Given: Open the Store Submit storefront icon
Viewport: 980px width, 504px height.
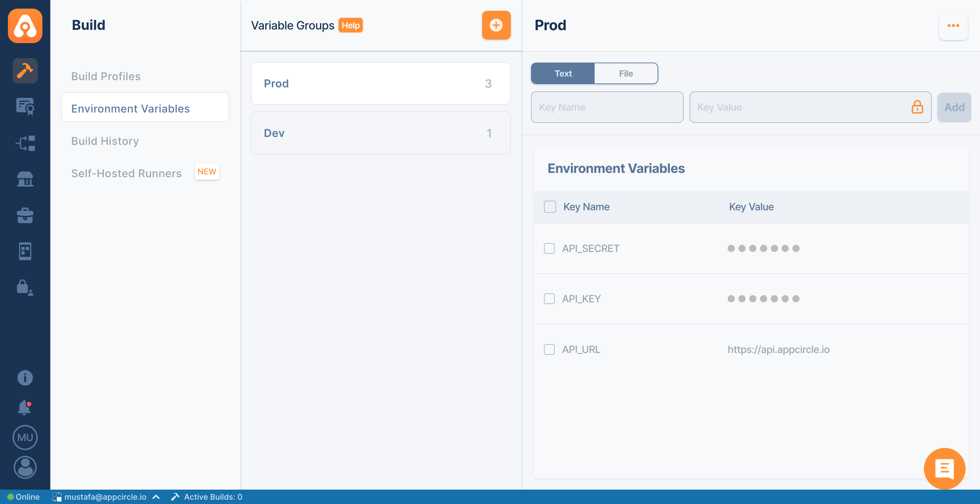Looking at the screenshot, I should coord(25,179).
